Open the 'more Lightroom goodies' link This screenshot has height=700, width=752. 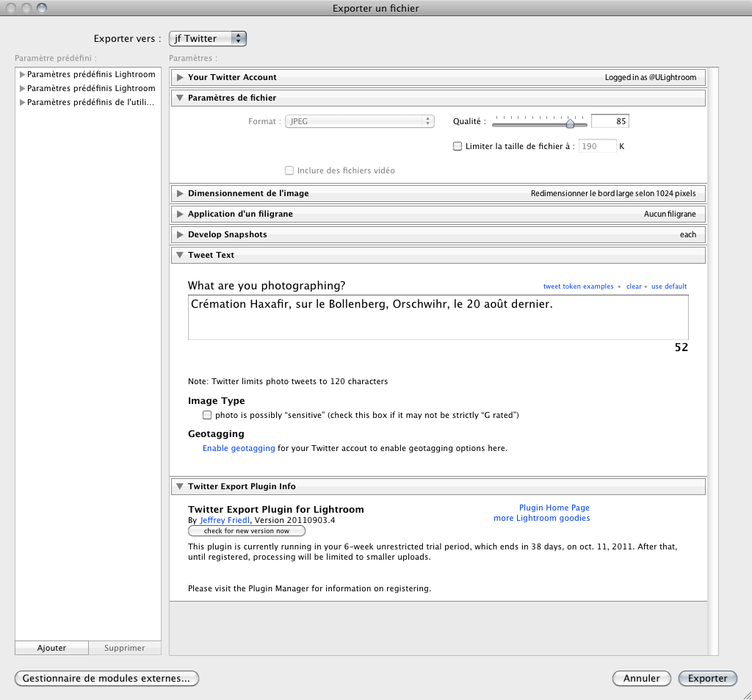(542, 518)
